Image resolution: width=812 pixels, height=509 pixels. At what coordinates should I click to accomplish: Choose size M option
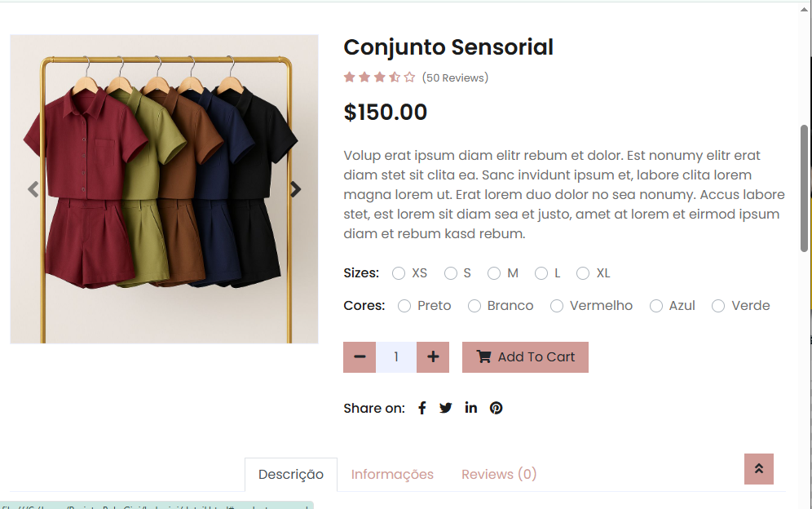[494, 273]
